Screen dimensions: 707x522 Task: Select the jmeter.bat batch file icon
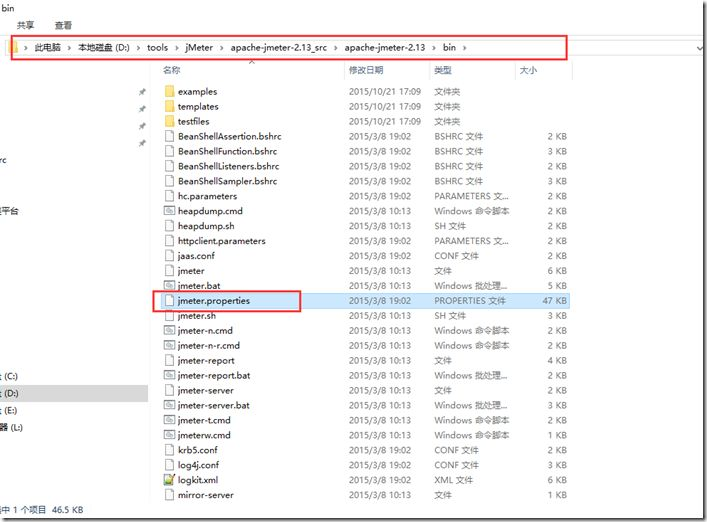pyautogui.click(x=169, y=285)
